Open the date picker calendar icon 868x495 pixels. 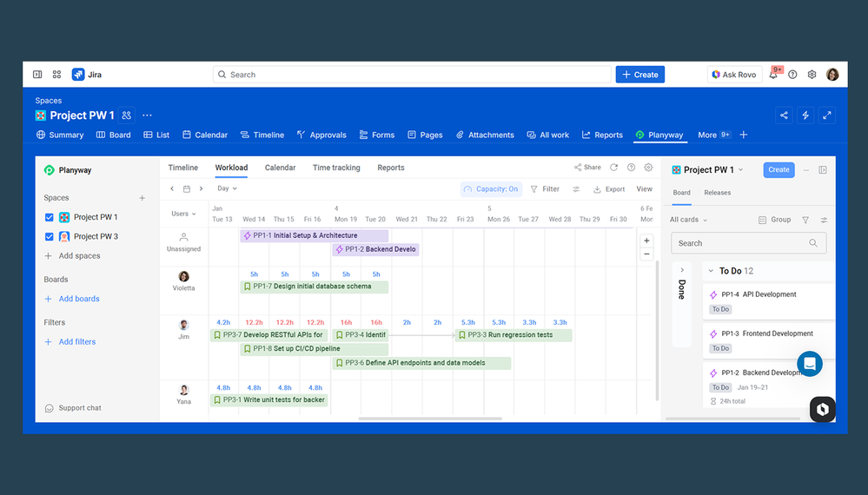[x=187, y=188]
